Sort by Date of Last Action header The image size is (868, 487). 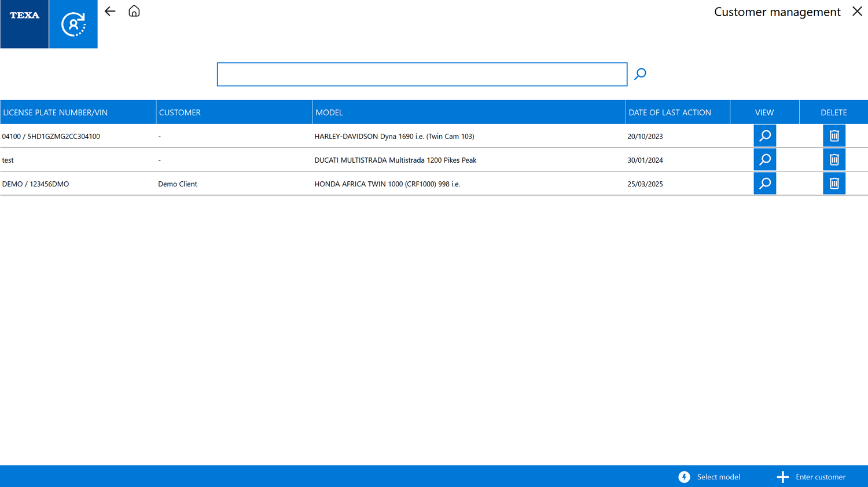[x=678, y=112]
